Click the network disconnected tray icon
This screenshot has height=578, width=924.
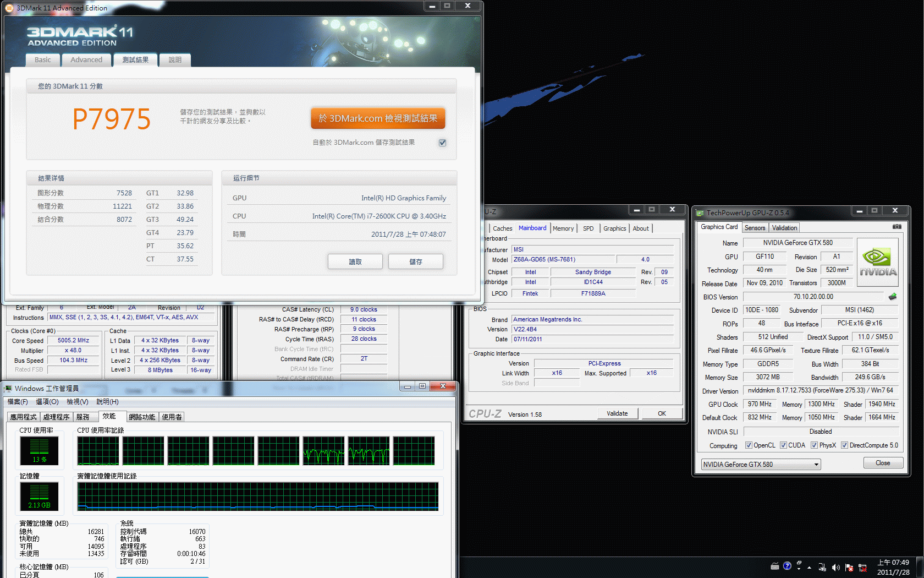pyautogui.click(x=862, y=568)
